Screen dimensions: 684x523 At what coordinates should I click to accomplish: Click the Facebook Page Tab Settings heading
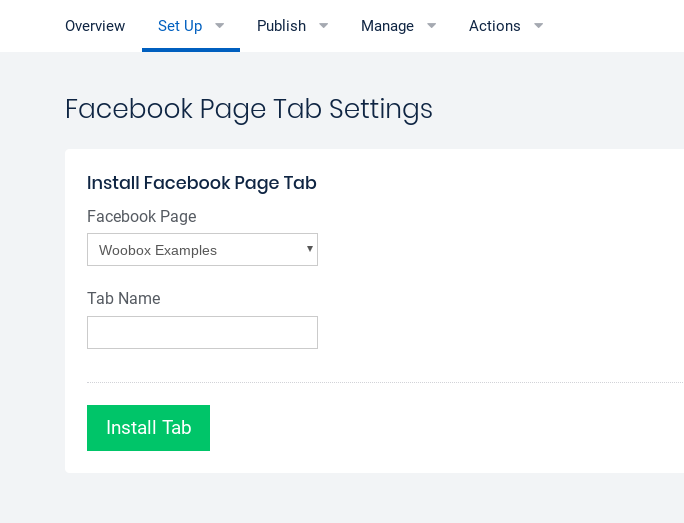pyautogui.click(x=248, y=108)
